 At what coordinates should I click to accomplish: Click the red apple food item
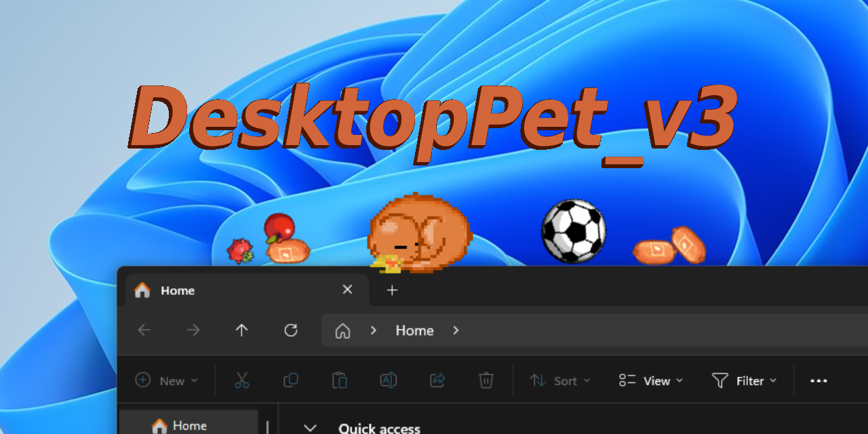point(279,227)
